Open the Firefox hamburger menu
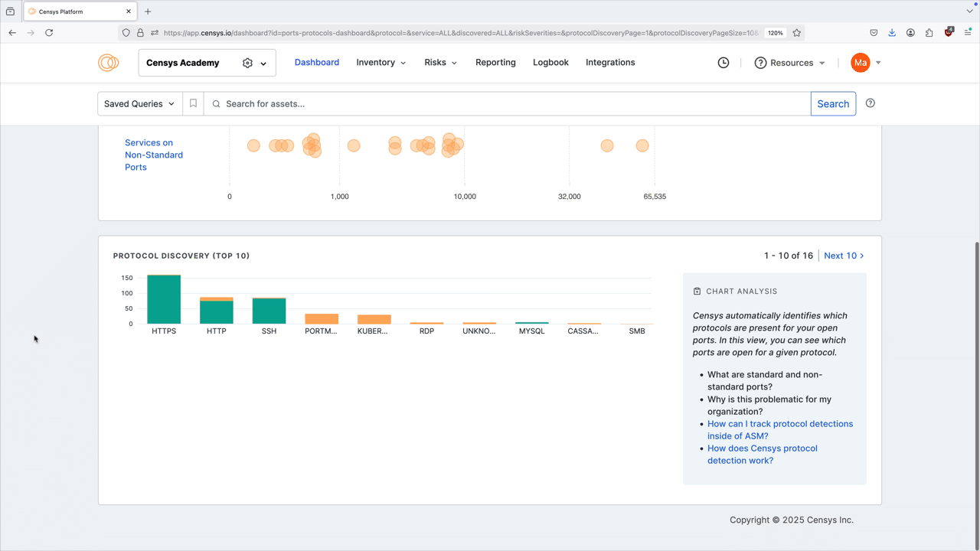Viewport: 980px width, 551px height. coord(968,33)
